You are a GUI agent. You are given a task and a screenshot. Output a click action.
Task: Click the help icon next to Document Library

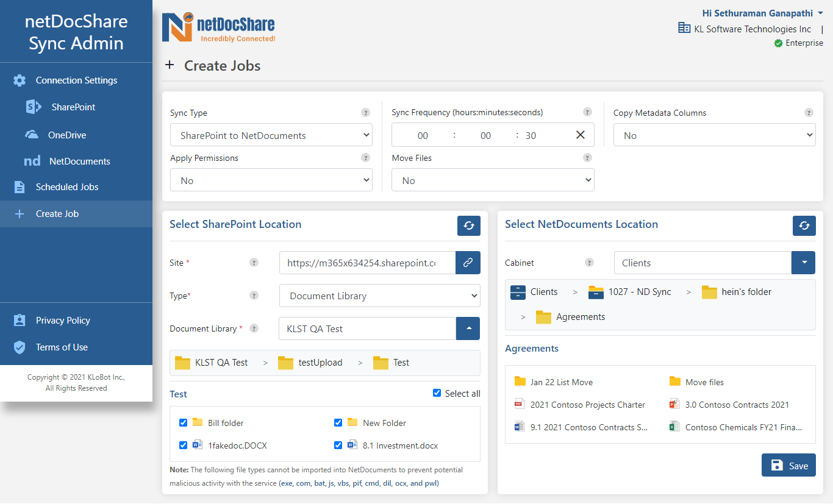254,328
